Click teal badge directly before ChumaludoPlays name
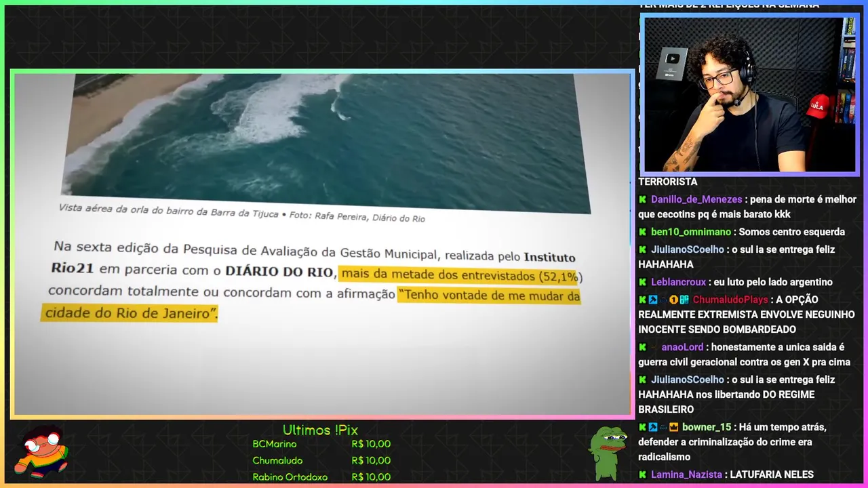Screen dimensions: 868x488 click(684, 300)
